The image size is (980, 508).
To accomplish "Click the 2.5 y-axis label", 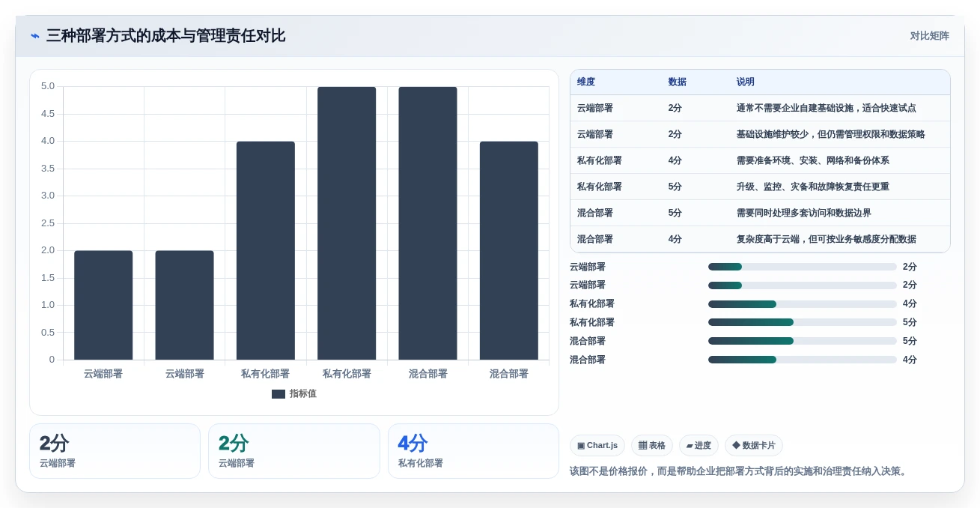I will click(x=48, y=223).
